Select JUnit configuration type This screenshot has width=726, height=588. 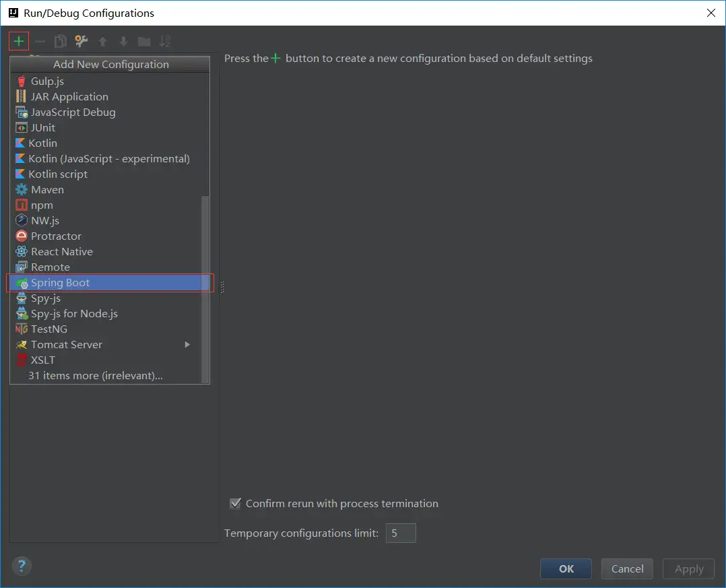pyautogui.click(x=43, y=128)
